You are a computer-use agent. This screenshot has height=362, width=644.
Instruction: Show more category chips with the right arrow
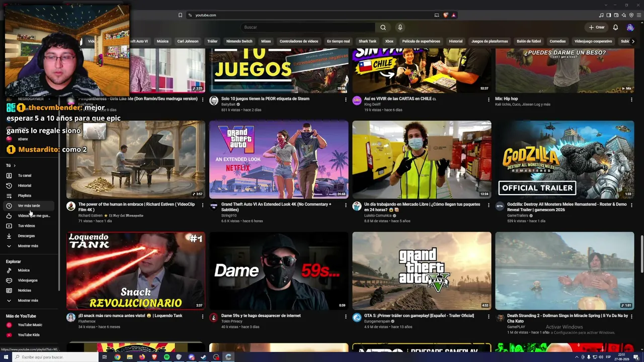632,41
